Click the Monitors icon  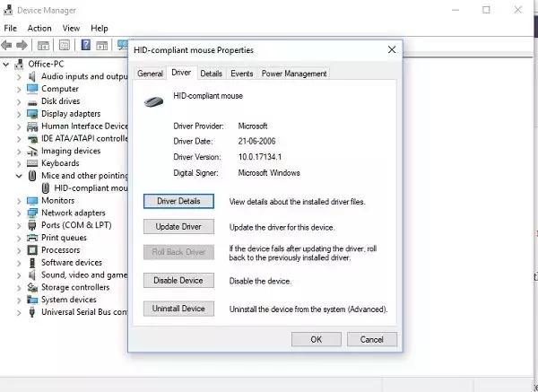pyautogui.click(x=32, y=200)
